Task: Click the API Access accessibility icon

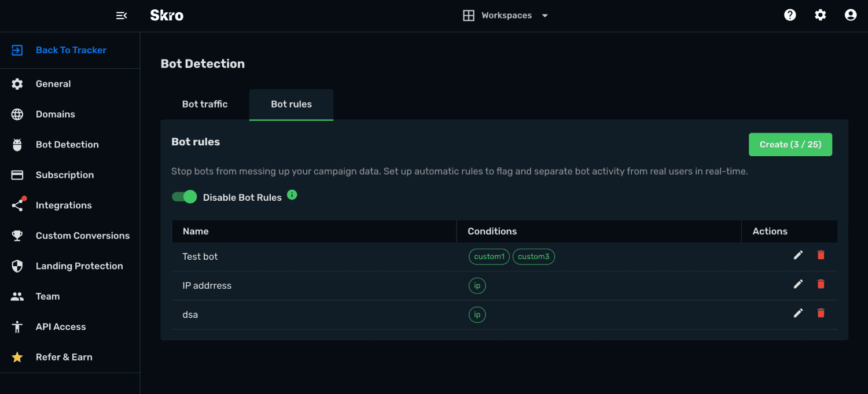Action: pyautogui.click(x=17, y=327)
